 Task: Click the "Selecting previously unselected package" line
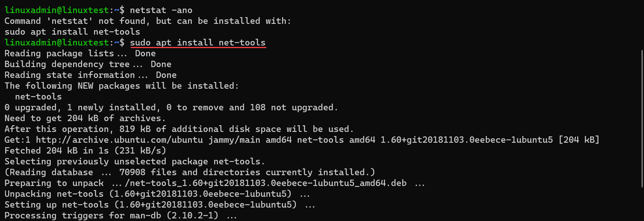134,162
